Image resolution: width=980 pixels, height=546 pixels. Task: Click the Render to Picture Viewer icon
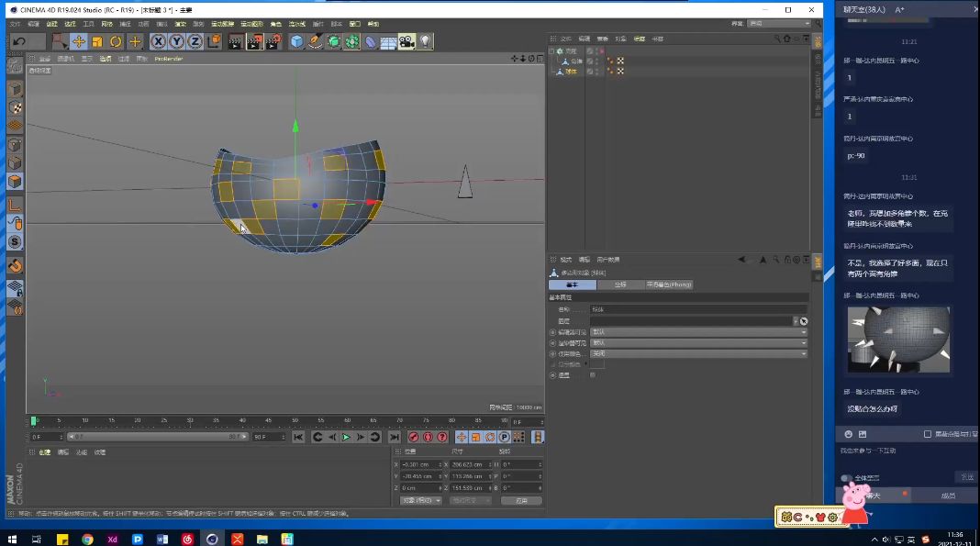pos(254,41)
